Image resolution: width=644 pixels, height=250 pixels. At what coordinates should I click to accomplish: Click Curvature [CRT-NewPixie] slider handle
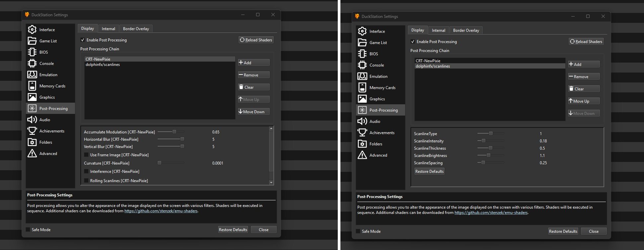(159, 163)
